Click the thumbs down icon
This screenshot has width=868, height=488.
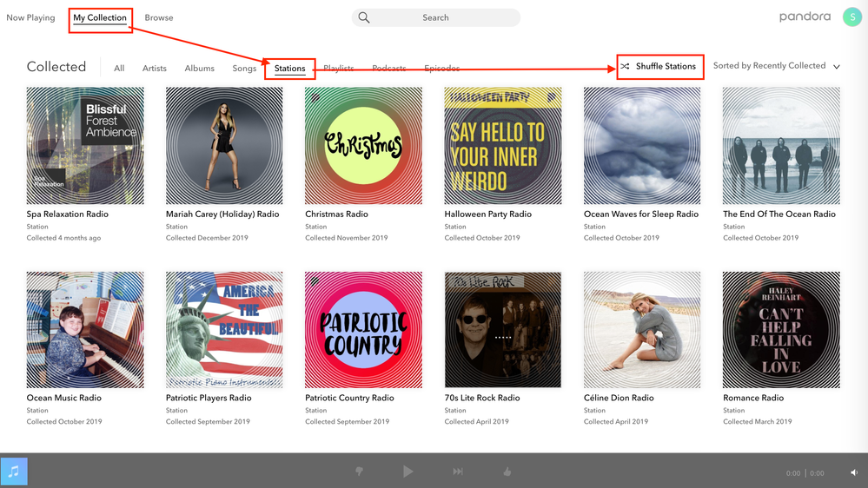coord(359,472)
